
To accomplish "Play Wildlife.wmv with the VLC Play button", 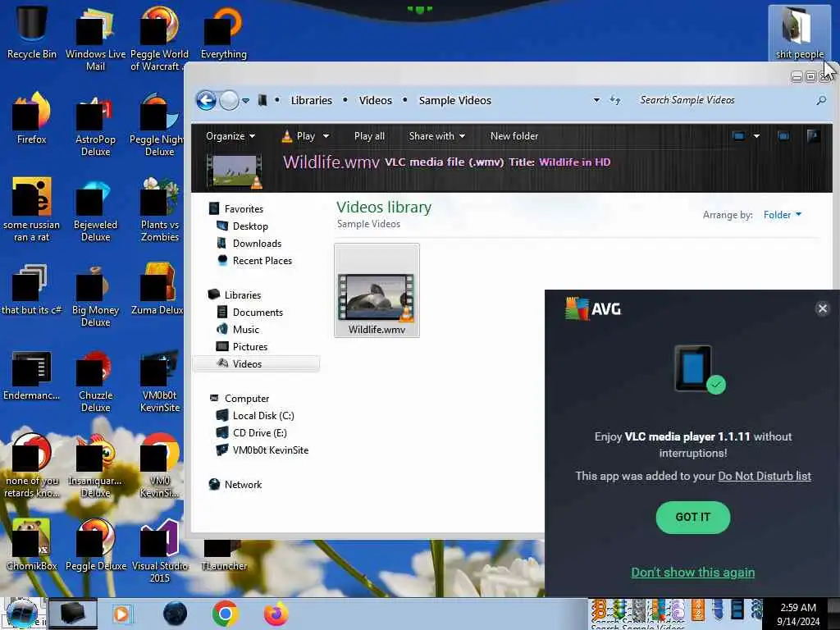I will pyautogui.click(x=299, y=136).
